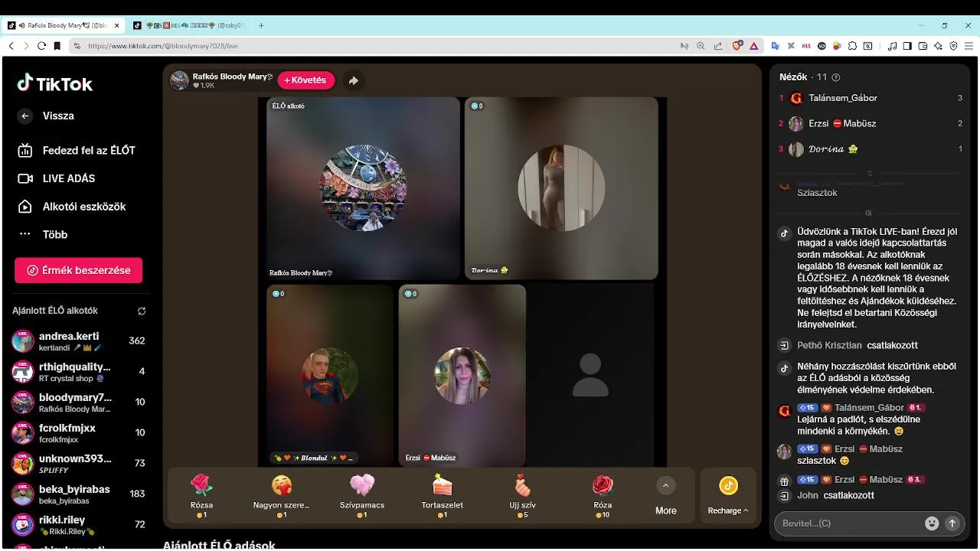Open rthighquality live creator entry

[78, 371]
